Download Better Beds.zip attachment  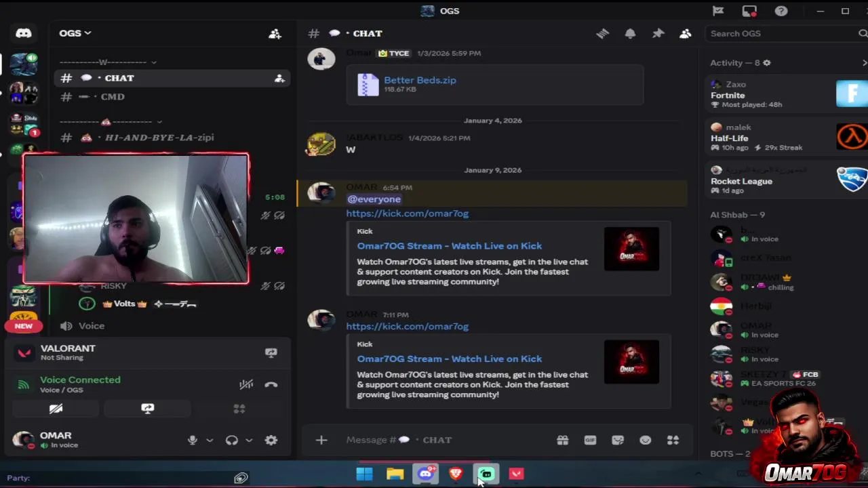[420, 80]
